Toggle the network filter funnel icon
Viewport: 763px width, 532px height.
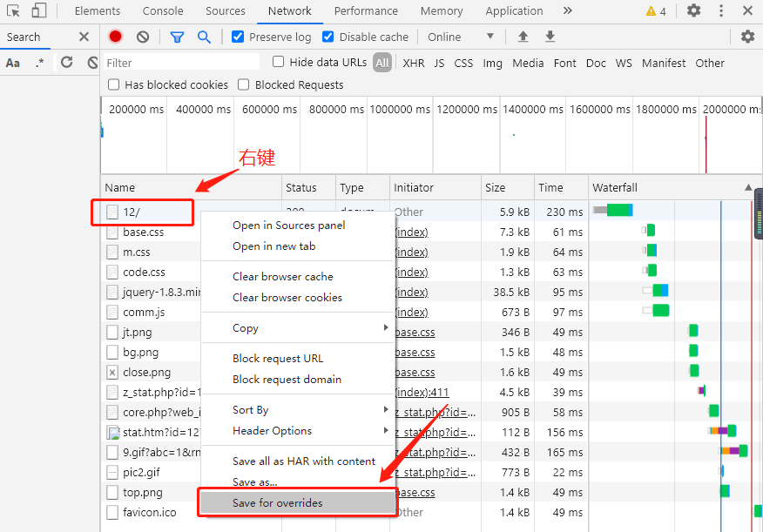coord(177,37)
